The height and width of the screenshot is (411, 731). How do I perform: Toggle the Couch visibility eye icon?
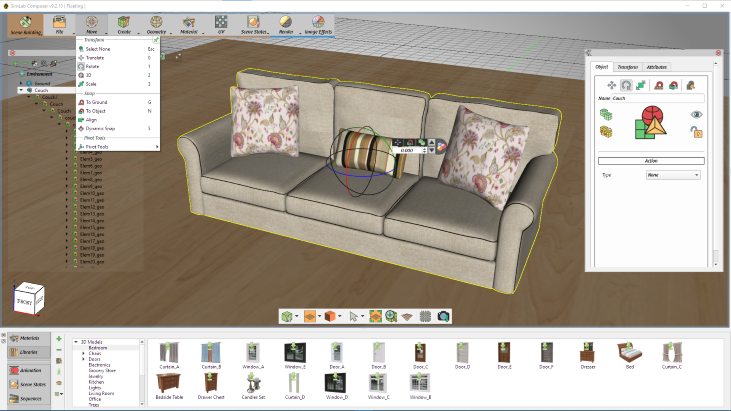coord(696,115)
